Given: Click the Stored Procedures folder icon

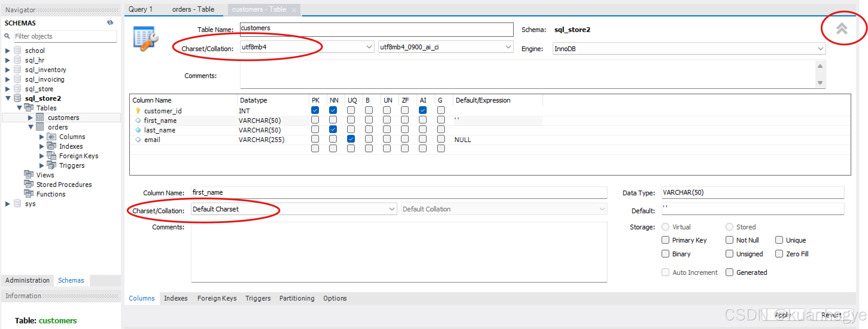Looking at the screenshot, I should pyautogui.click(x=29, y=185).
